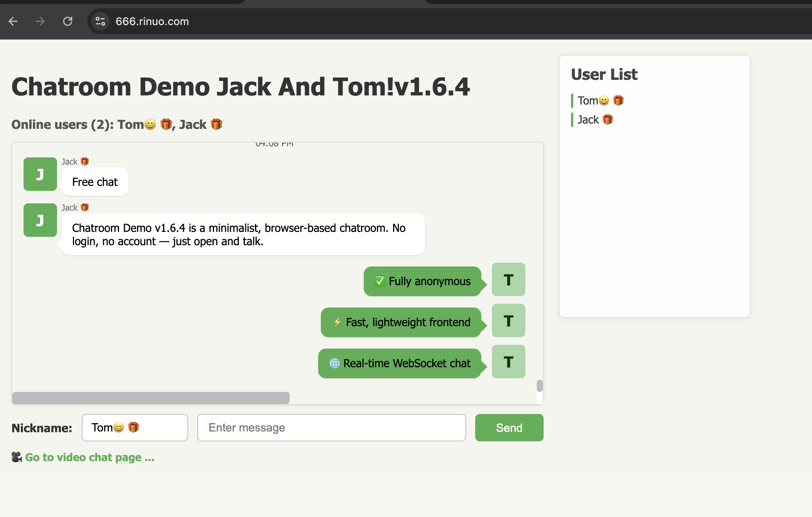Click the J avatar beside the Free chat message
Screen dimensions: 812x517
(x=40, y=174)
